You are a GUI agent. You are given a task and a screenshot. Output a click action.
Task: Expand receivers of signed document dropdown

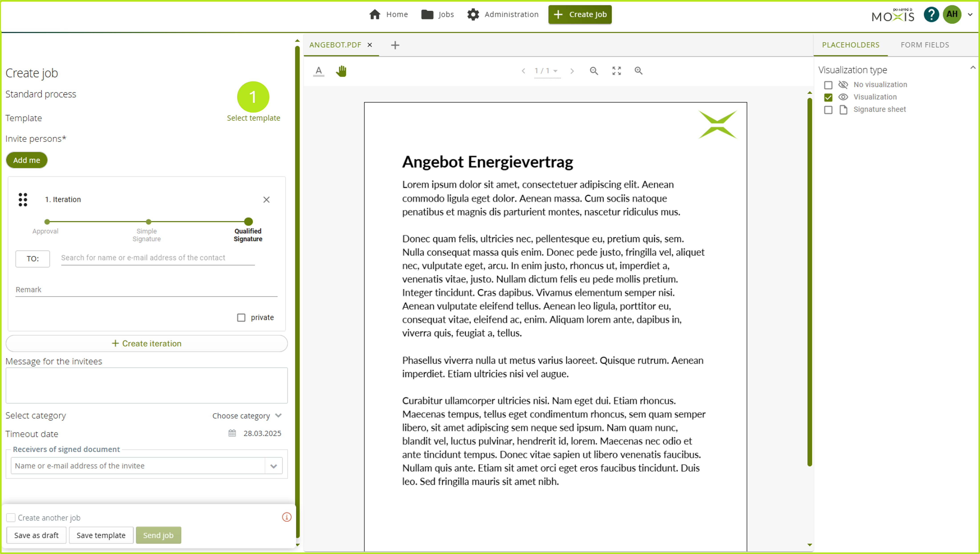click(273, 466)
